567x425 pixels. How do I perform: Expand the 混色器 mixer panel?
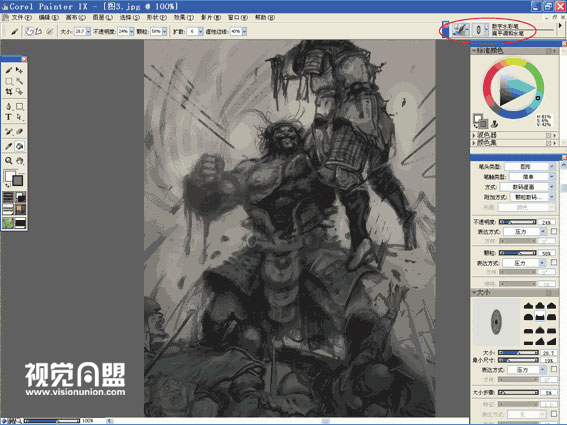coord(474,135)
